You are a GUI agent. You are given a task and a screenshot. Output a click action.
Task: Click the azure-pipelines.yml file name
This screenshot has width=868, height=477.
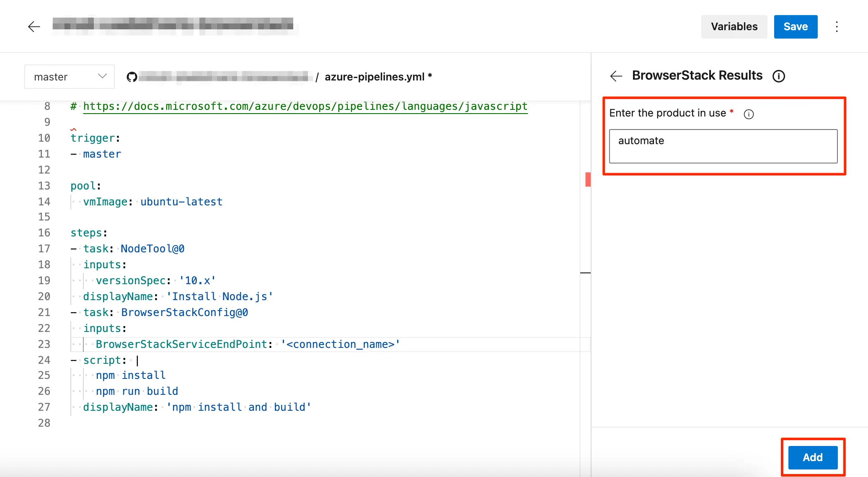coord(375,77)
